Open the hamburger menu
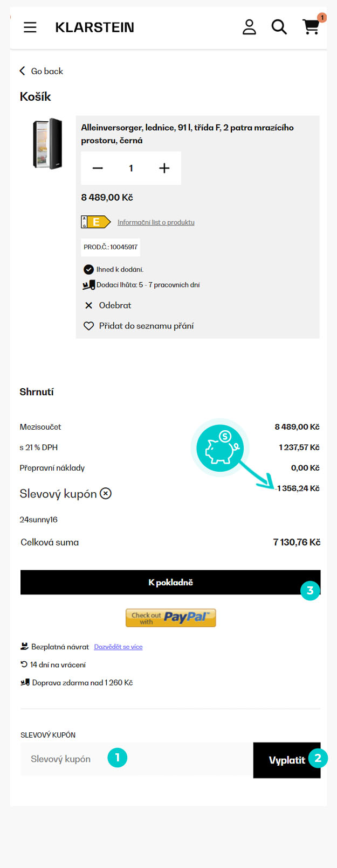337x868 pixels. click(x=30, y=27)
